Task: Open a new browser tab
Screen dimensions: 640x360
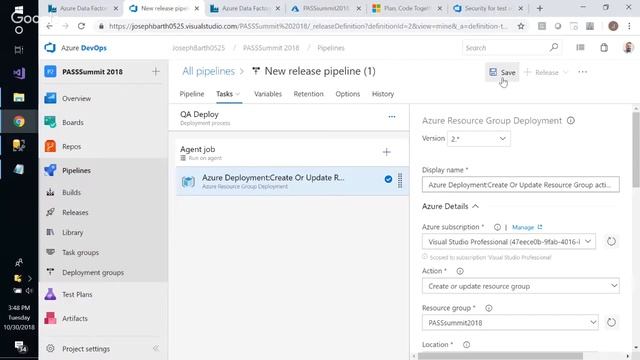Action: (x=540, y=8)
